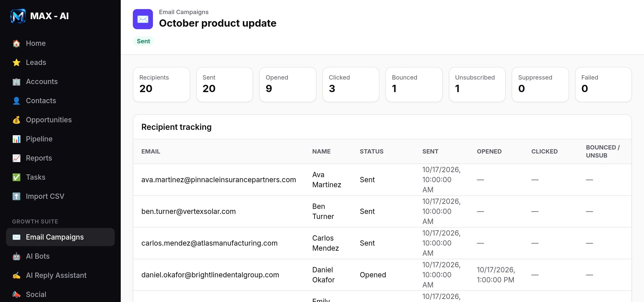Image resolution: width=644 pixels, height=302 pixels.
Task: Click carlos.mendez@atlasmanufacturing.com email cell
Action: [209, 243]
